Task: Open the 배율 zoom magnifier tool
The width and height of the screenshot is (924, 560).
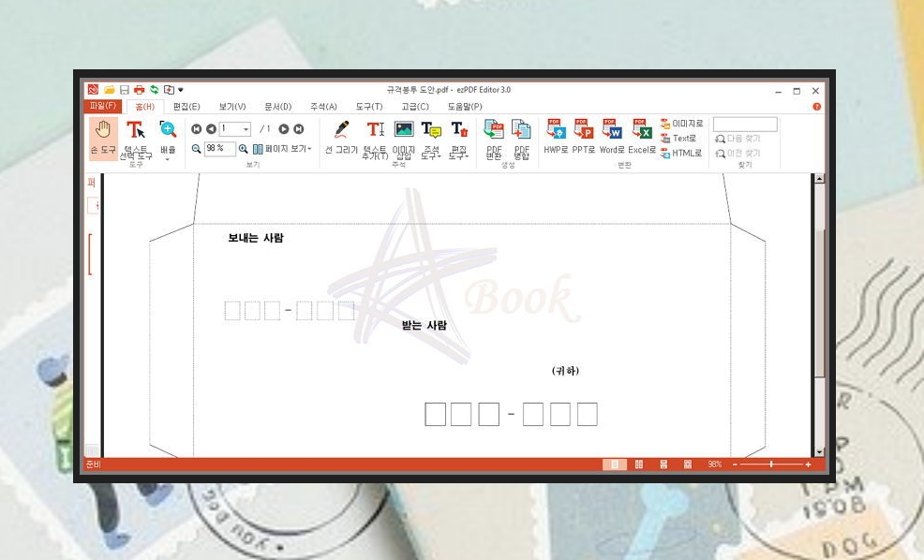Action: click(x=168, y=139)
